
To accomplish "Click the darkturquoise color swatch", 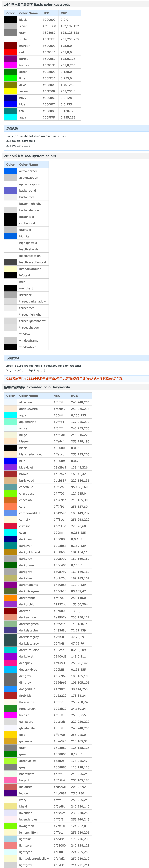I will coord(10,650).
